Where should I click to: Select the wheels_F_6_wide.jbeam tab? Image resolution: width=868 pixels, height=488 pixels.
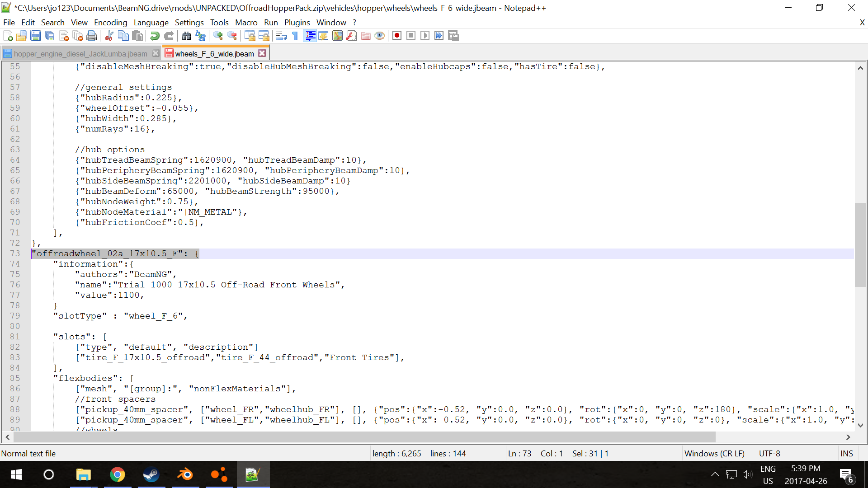point(215,53)
